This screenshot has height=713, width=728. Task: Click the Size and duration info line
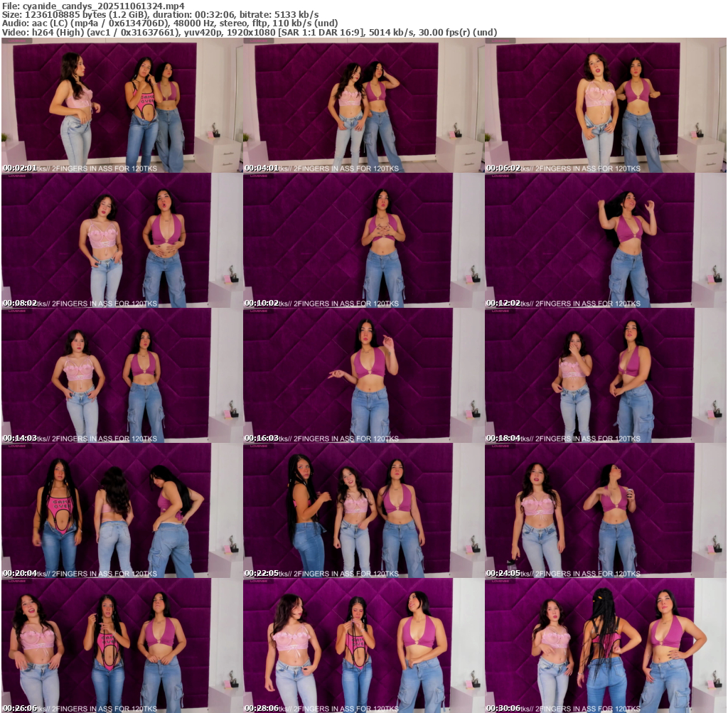coord(160,15)
